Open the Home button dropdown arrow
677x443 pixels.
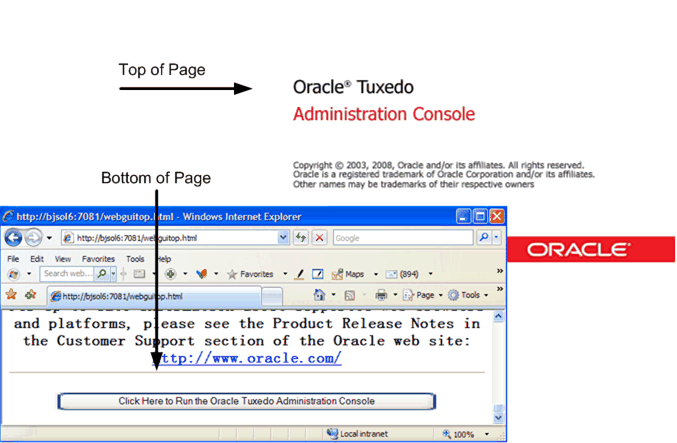tap(333, 295)
